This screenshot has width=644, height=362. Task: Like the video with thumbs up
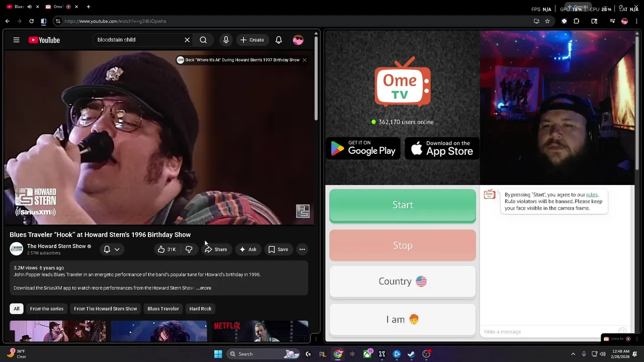point(167,249)
